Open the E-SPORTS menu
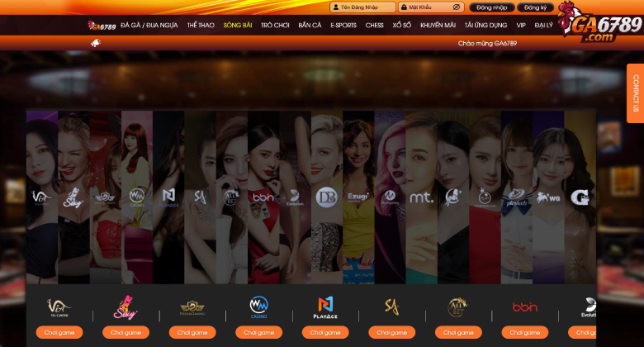 (343, 25)
